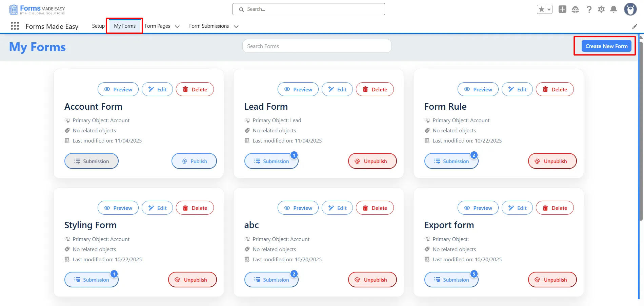Screen dimensions: 644x306
Task: Open the Favorites list dropdown arrow
Action: [x=549, y=9]
